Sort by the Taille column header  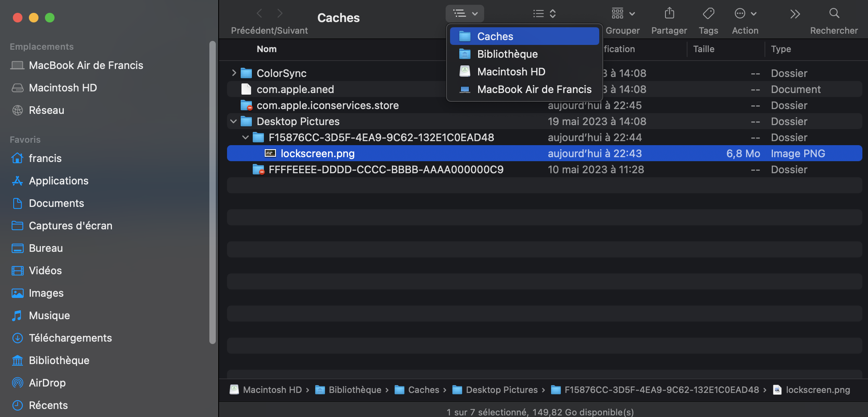[x=704, y=49]
